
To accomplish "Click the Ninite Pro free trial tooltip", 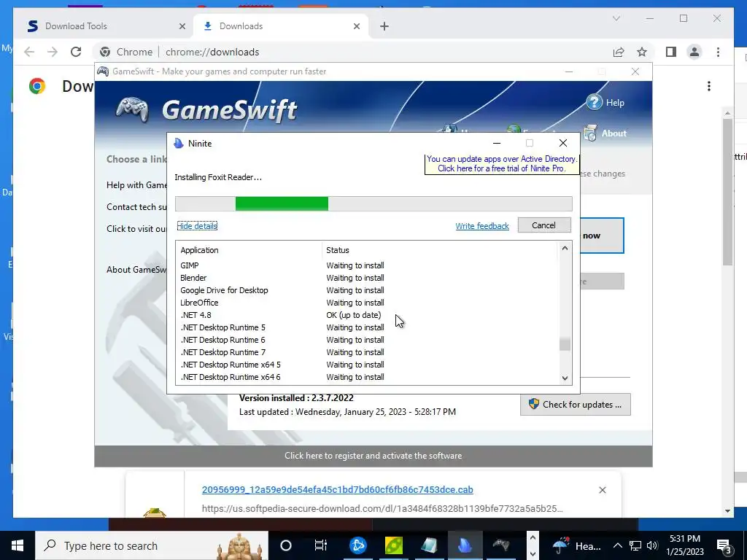I will coord(502,164).
